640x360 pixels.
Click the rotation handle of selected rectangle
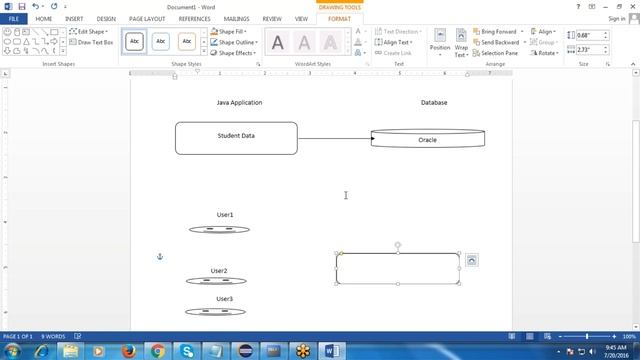pyautogui.click(x=398, y=245)
